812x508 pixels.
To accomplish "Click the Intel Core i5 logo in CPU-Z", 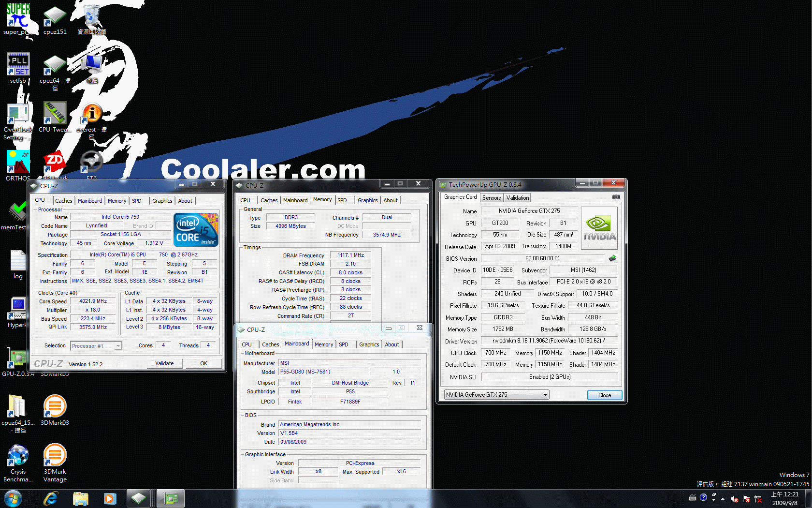I will [x=196, y=229].
